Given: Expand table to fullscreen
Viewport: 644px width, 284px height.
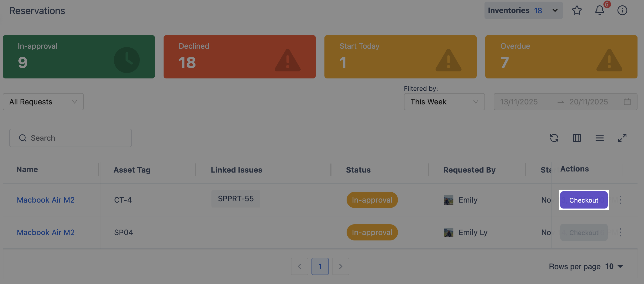Looking at the screenshot, I should [x=622, y=138].
